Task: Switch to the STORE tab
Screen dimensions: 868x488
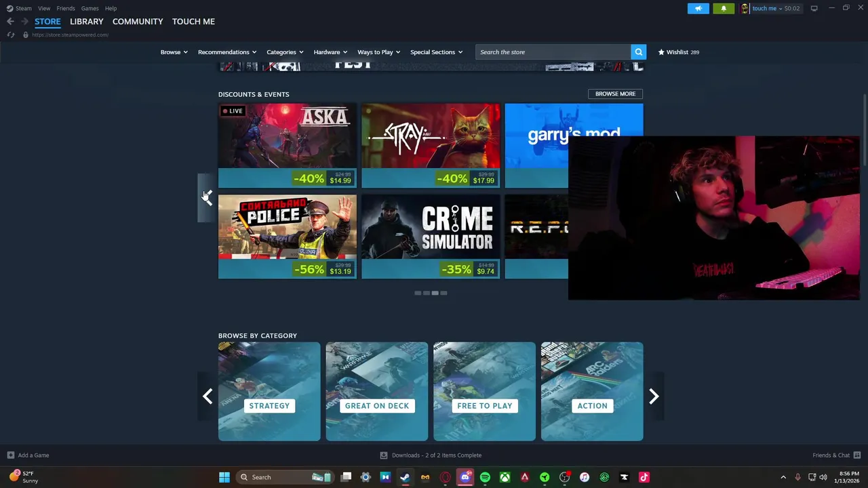Action: (x=47, y=22)
